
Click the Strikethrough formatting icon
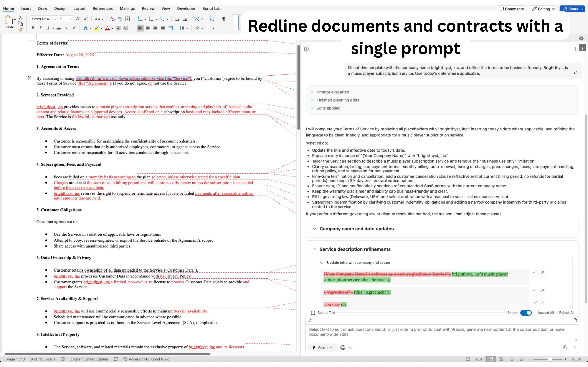pos(59,28)
